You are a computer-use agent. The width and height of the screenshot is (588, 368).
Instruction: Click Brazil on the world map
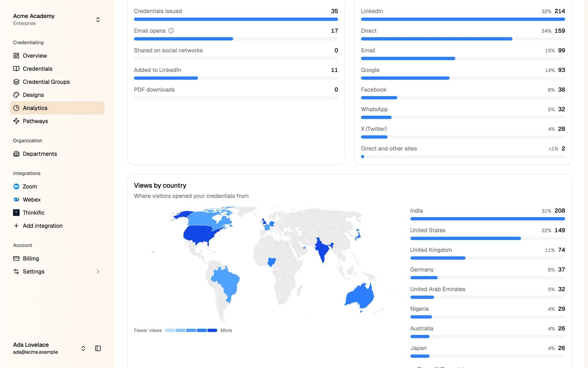pyautogui.click(x=227, y=282)
